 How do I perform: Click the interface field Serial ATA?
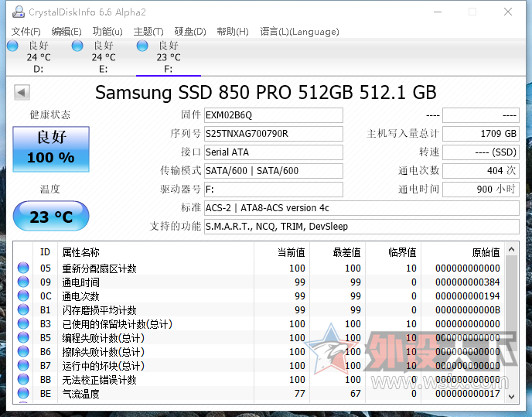(274, 152)
